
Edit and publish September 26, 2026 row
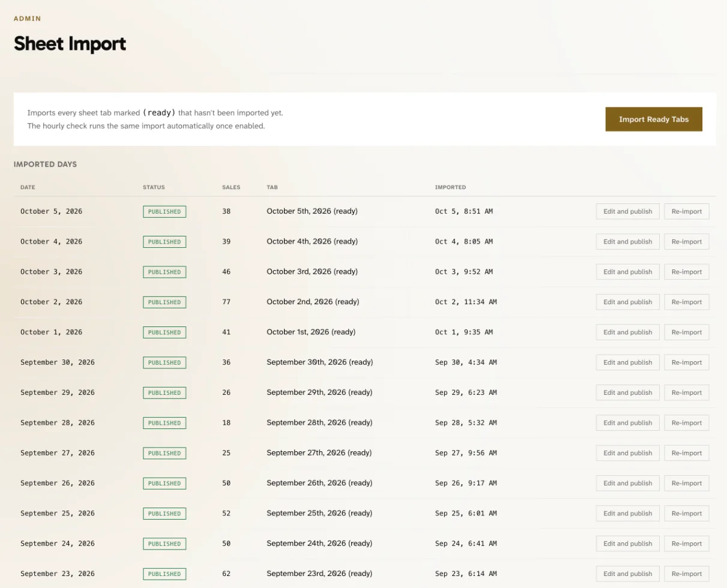627,483
